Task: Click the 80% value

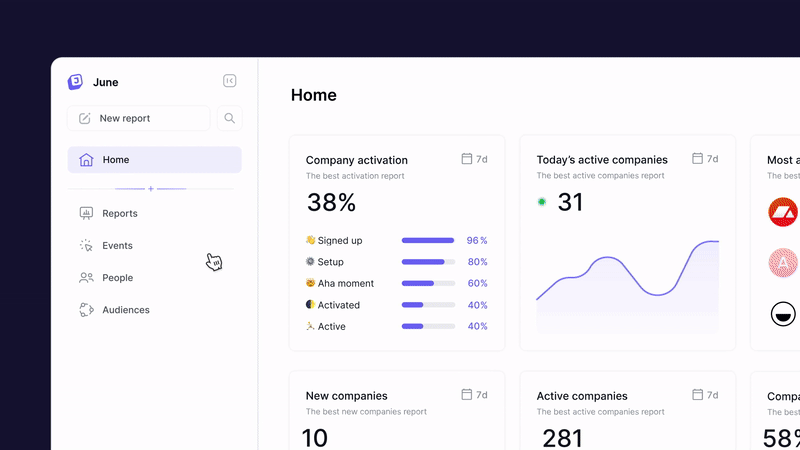Action: pos(478,262)
